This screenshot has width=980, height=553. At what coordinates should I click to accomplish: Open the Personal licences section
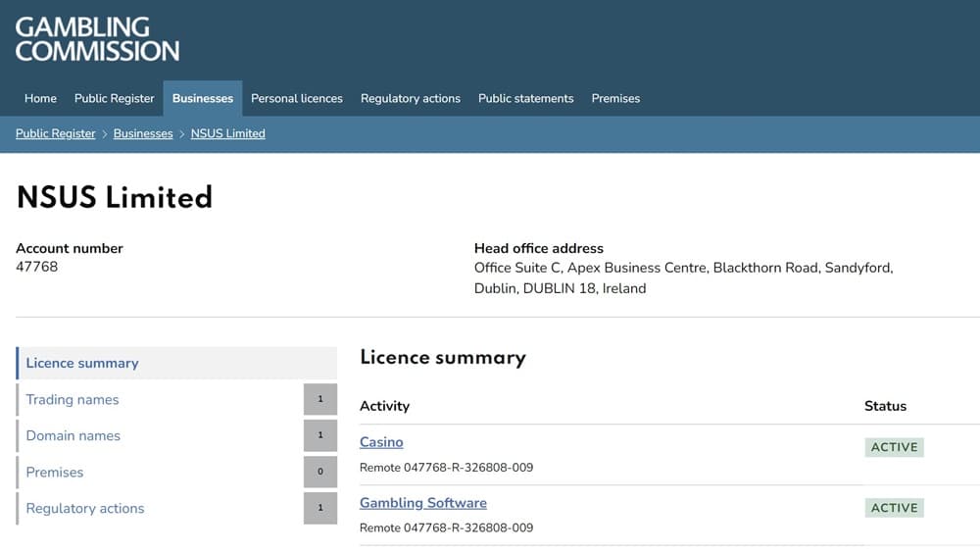[297, 98]
